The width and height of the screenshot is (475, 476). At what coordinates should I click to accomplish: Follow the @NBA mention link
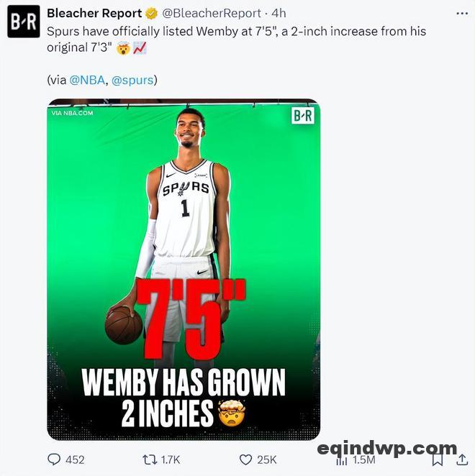[87, 80]
